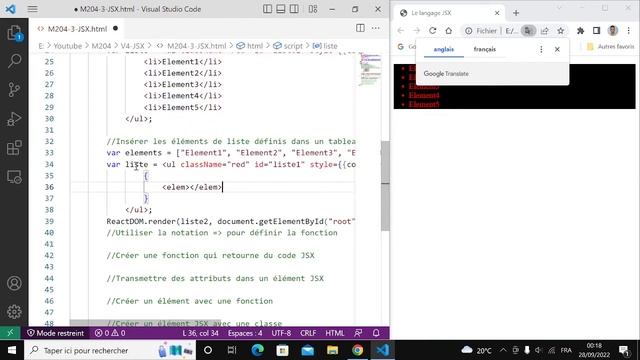Change indentation via Espaces : 4
The width and height of the screenshot is (640, 360).
tap(245, 333)
